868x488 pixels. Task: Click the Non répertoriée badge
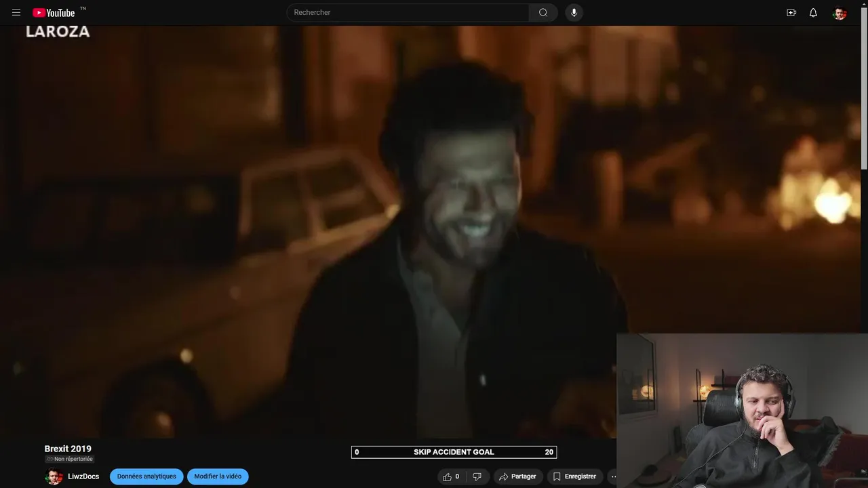click(69, 459)
